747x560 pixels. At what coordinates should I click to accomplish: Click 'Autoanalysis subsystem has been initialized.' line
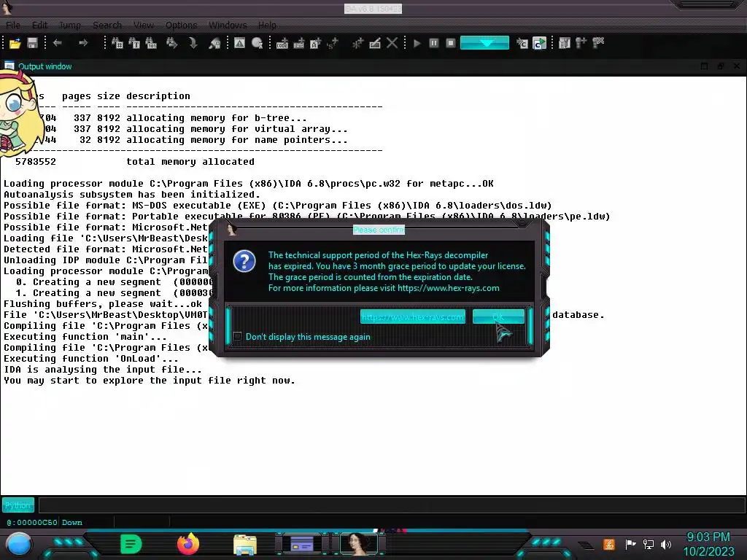tap(132, 194)
